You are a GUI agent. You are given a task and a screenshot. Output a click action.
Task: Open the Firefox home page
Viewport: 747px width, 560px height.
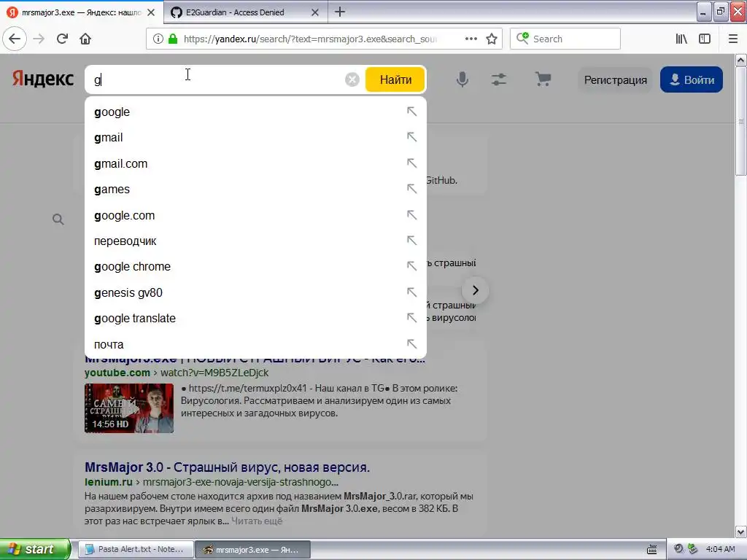(x=85, y=39)
